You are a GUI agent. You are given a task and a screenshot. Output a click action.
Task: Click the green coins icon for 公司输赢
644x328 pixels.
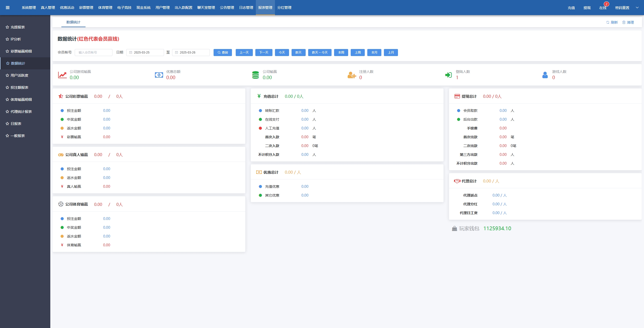point(255,75)
